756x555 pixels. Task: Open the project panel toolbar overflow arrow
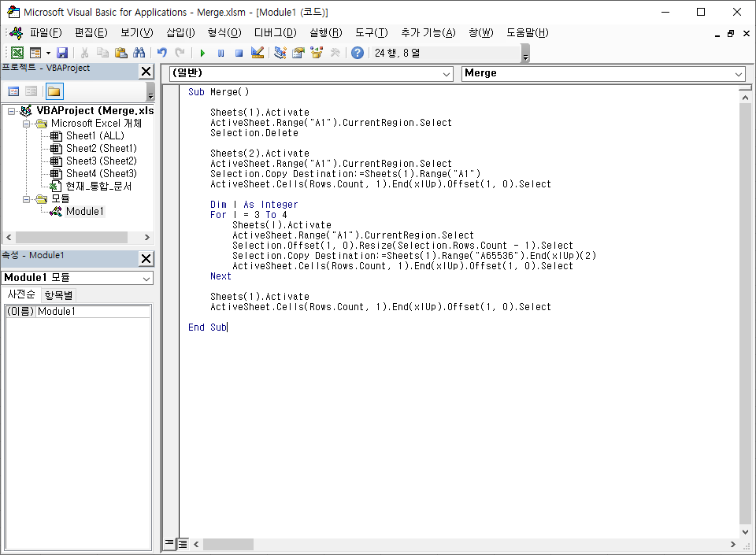coord(150,91)
